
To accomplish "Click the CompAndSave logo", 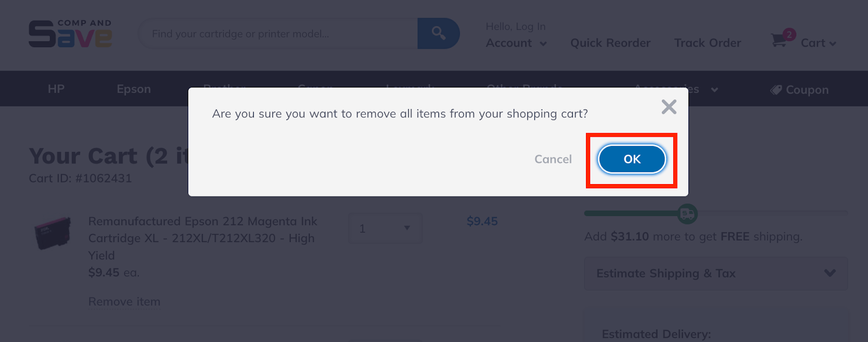I will 69,34.
